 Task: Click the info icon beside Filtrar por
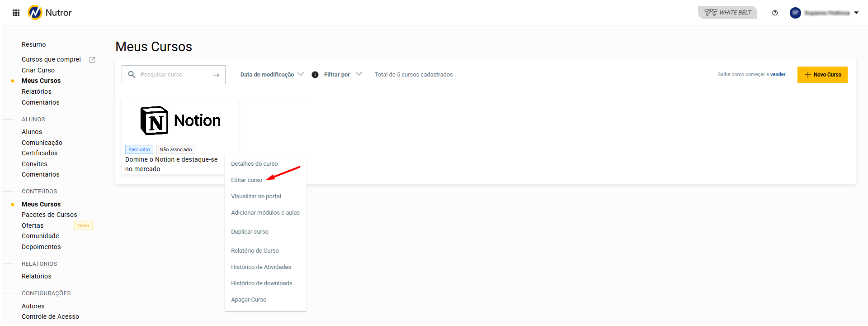pyautogui.click(x=315, y=75)
